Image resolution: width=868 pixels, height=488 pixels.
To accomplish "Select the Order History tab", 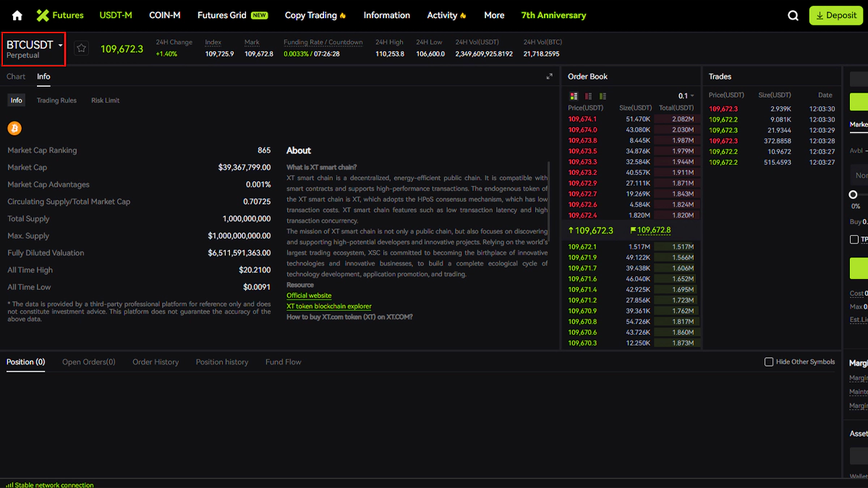I will [x=156, y=362].
